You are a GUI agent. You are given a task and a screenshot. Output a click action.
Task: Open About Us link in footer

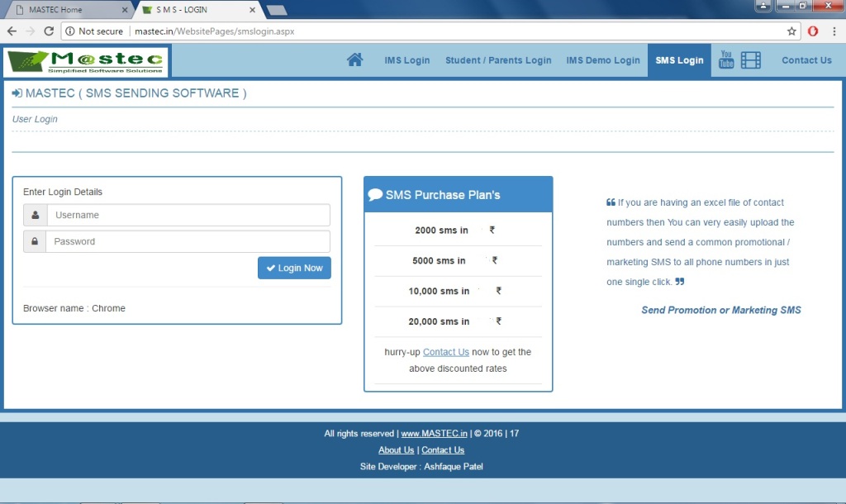396,450
